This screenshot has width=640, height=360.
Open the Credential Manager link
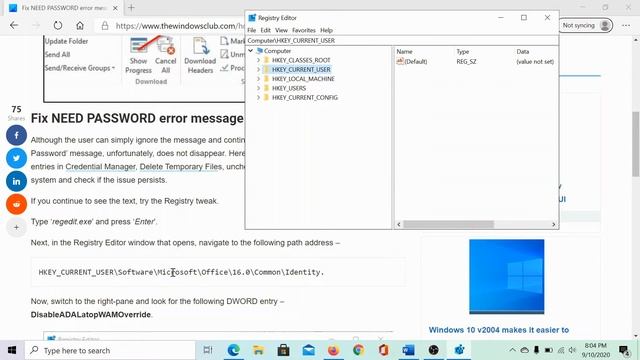click(x=100, y=167)
